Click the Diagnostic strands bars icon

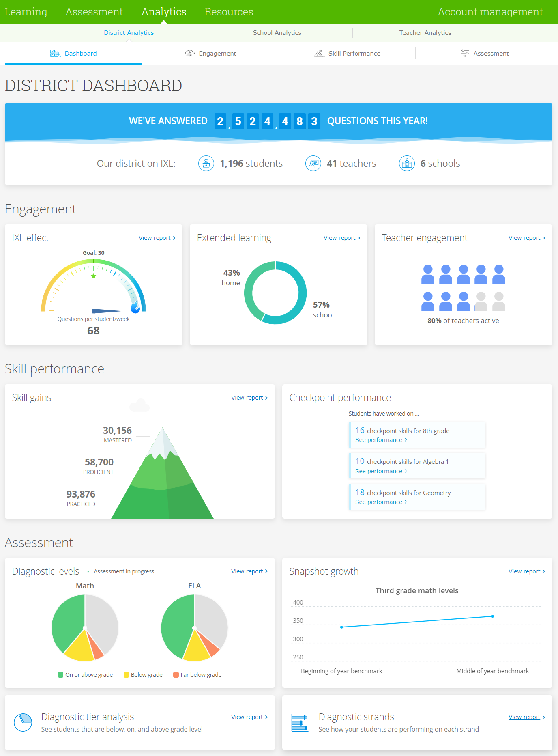pyautogui.click(x=300, y=723)
